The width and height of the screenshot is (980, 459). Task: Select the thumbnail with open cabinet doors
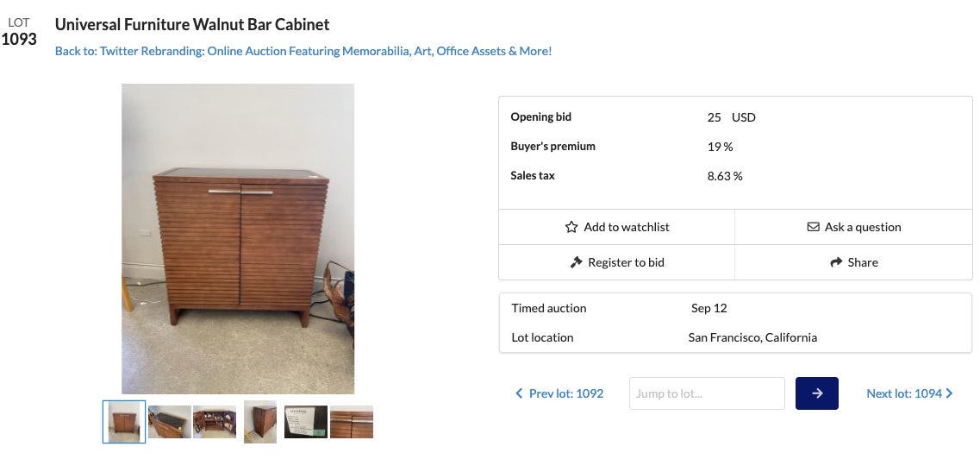pos(215,422)
